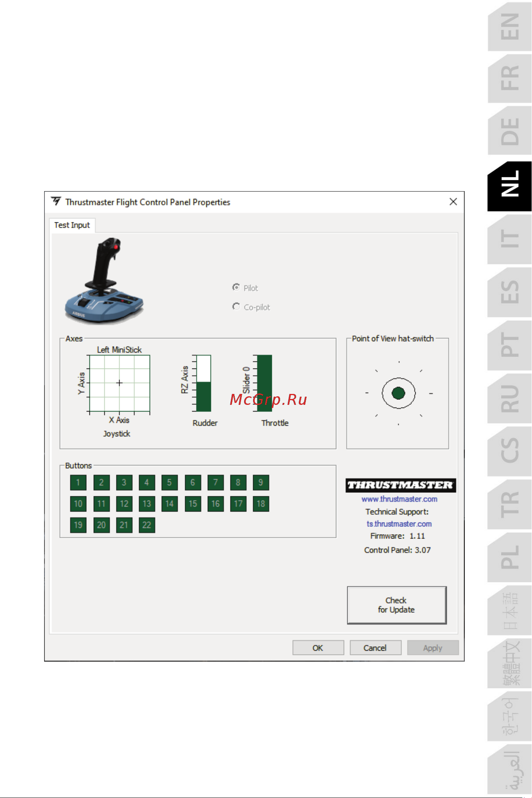Click the Slider 0 throttle level bar

point(264,383)
